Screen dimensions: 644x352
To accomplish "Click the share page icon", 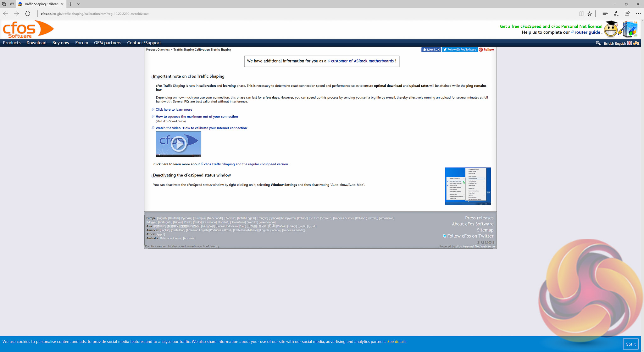I will click(x=627, y=14).
